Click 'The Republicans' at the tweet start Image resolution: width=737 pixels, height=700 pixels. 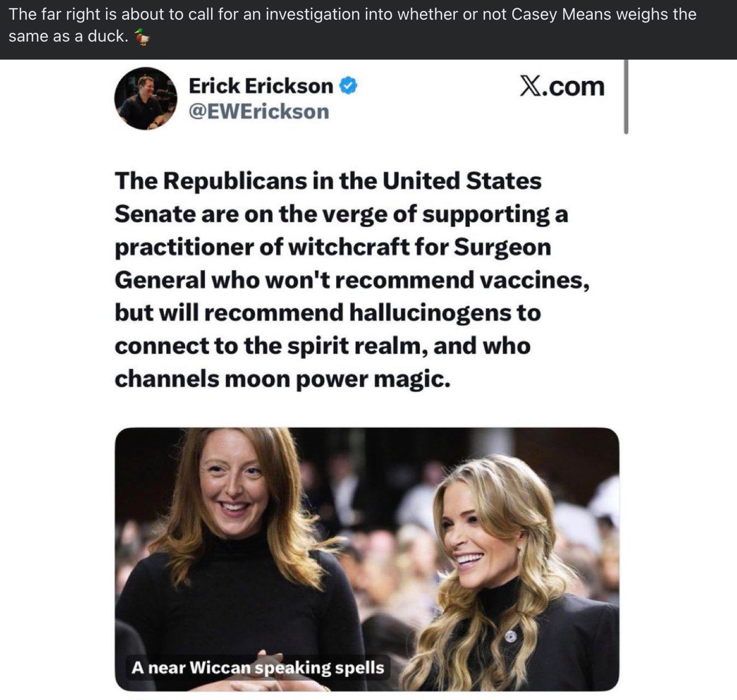(210, 182)
